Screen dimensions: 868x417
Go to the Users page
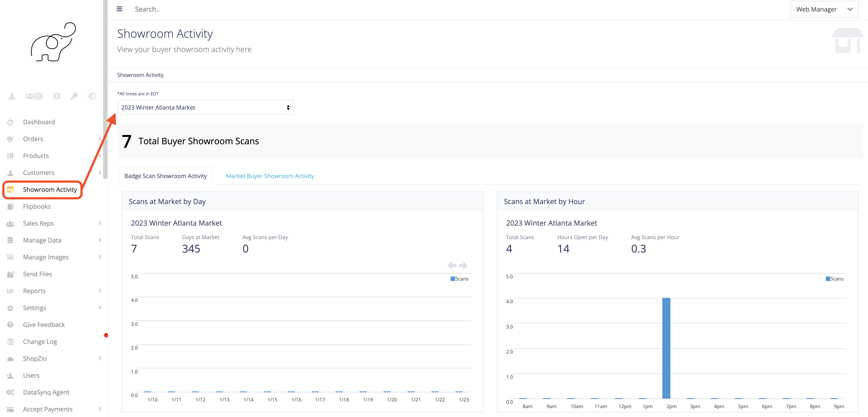[x=31, y=375]
